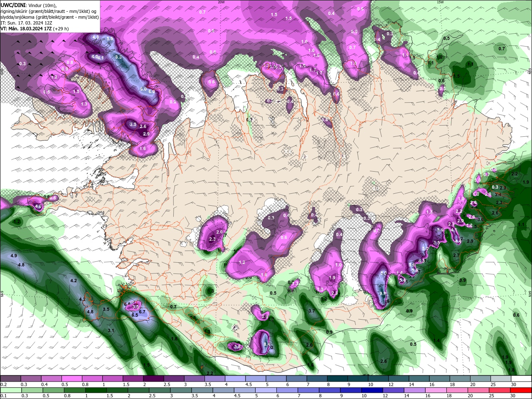Click the 4.3 snowfall value
The height and width of the screenshot is (399, 532).
(95, 37)
